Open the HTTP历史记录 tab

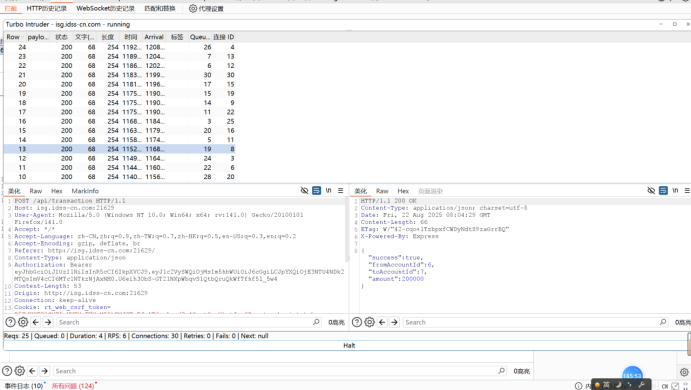(46, 8)
